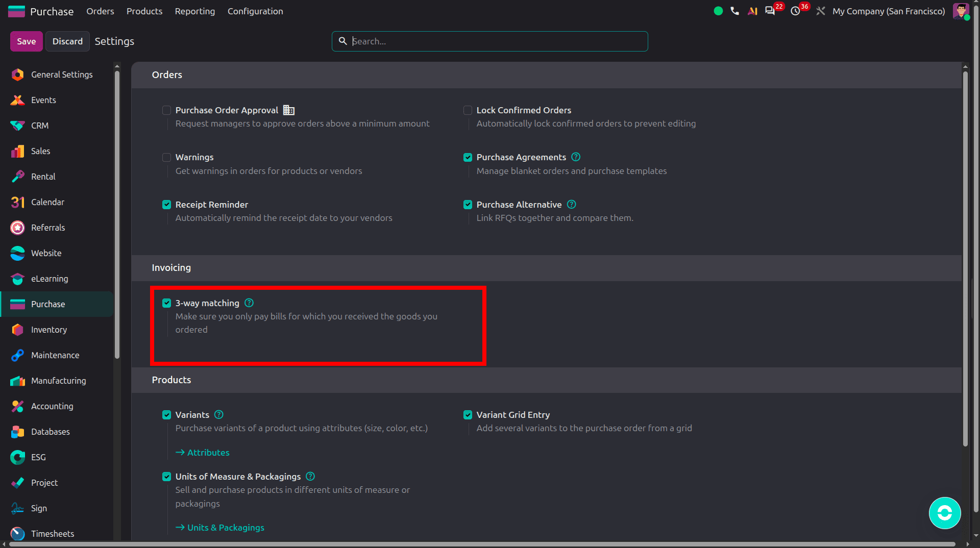Select the Databases sidebar icon
The image size is (980, 548).
(x=17, y=432)
